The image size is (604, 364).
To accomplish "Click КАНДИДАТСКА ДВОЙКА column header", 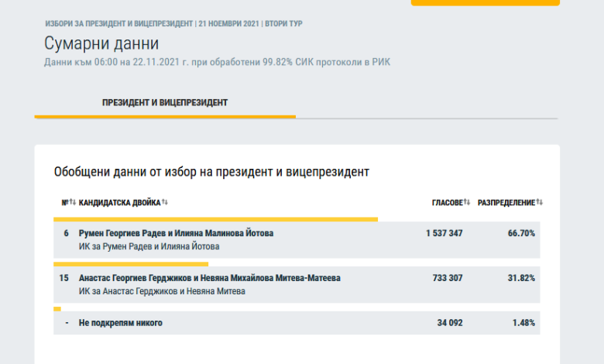I will pyautogui.click(x=119, y=203).
